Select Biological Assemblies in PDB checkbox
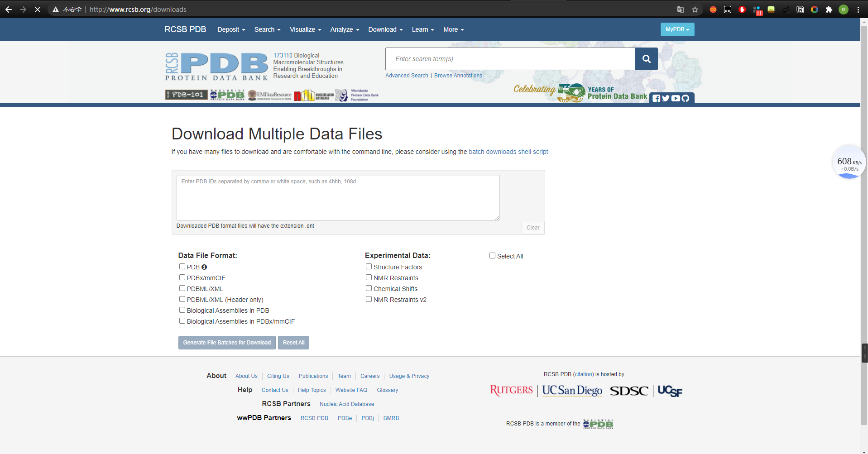868x454 pixels. [x=182, y=310]
